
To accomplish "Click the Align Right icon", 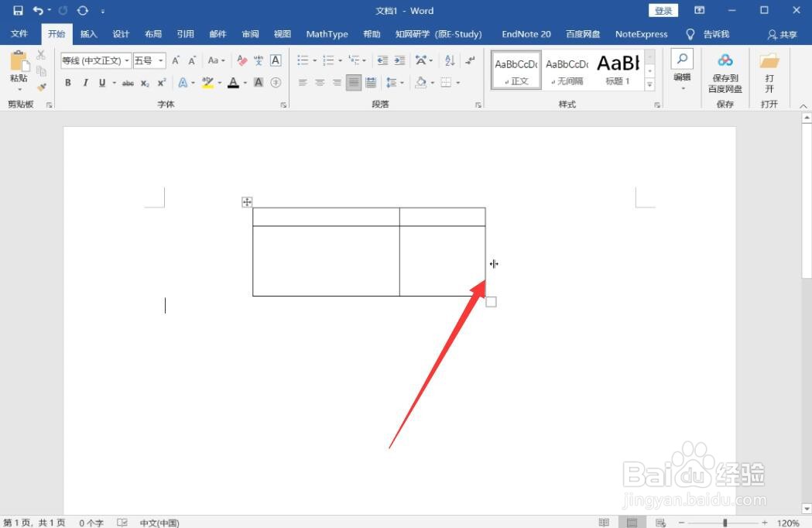I will 337,82.
